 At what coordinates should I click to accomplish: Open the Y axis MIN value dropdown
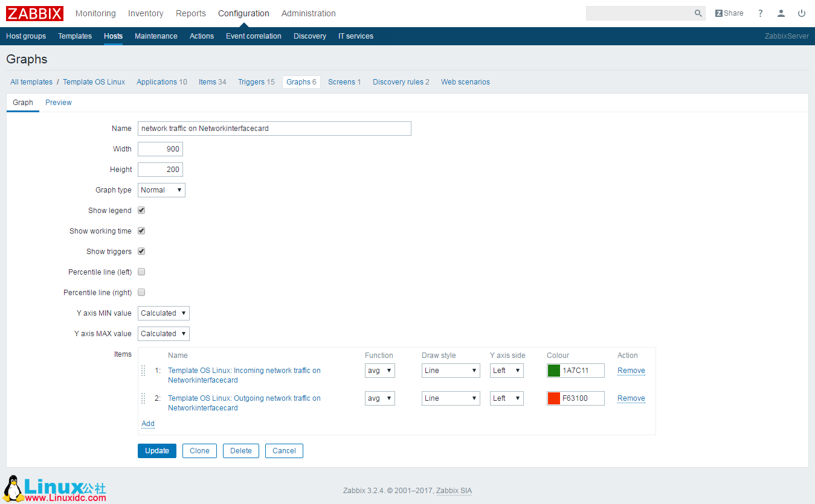click(x=163, y=313)
